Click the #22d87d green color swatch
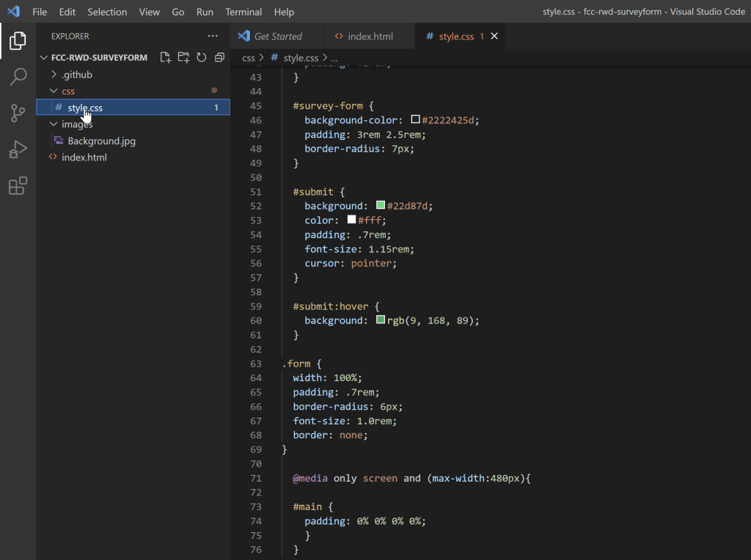 pyautogui.click(x=381, y=206)
